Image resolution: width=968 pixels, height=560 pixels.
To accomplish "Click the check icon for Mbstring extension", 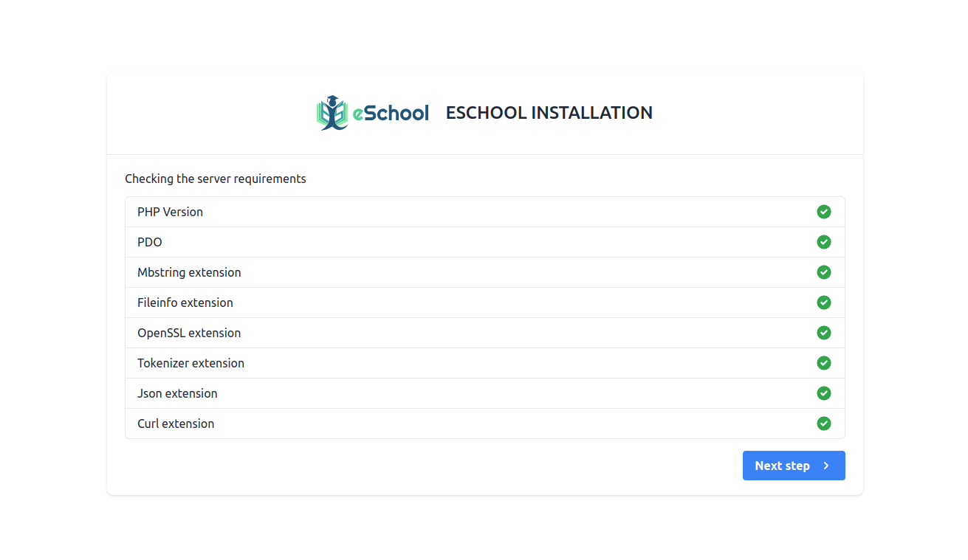I will (x=824, y=272).
